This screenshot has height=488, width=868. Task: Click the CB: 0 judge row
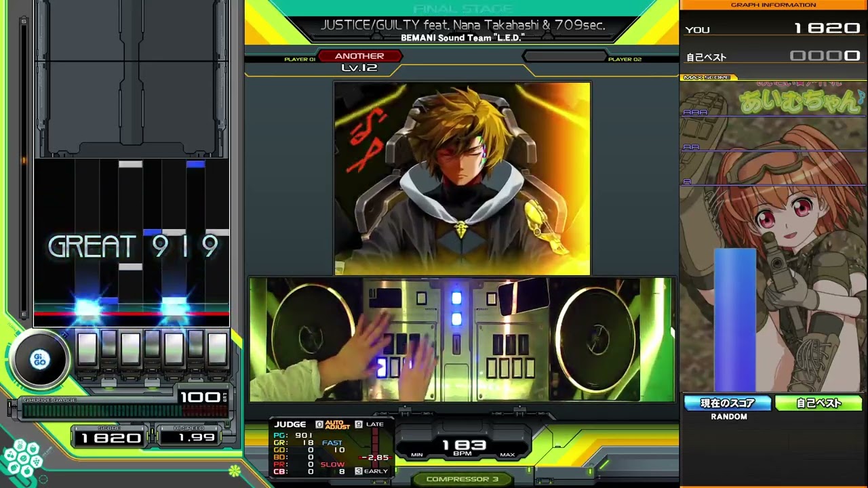[x=294, y=472]
